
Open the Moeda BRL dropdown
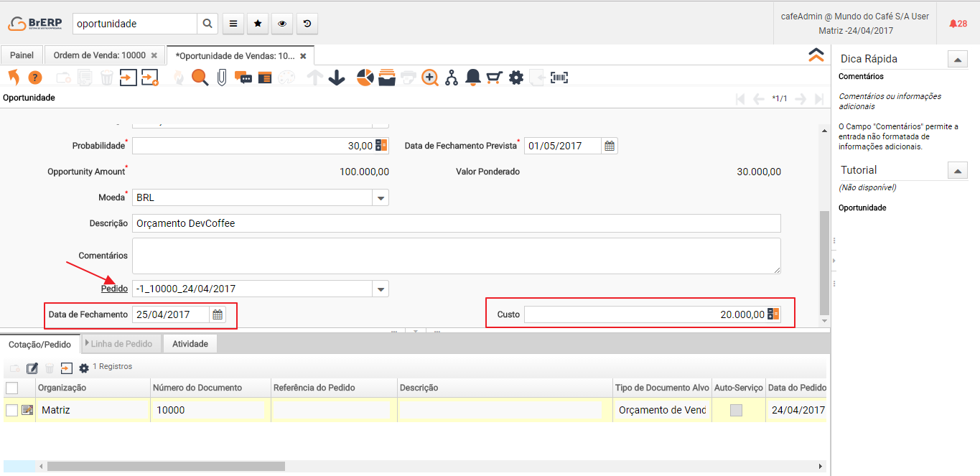pyautogui.click(x=381, y=197)
